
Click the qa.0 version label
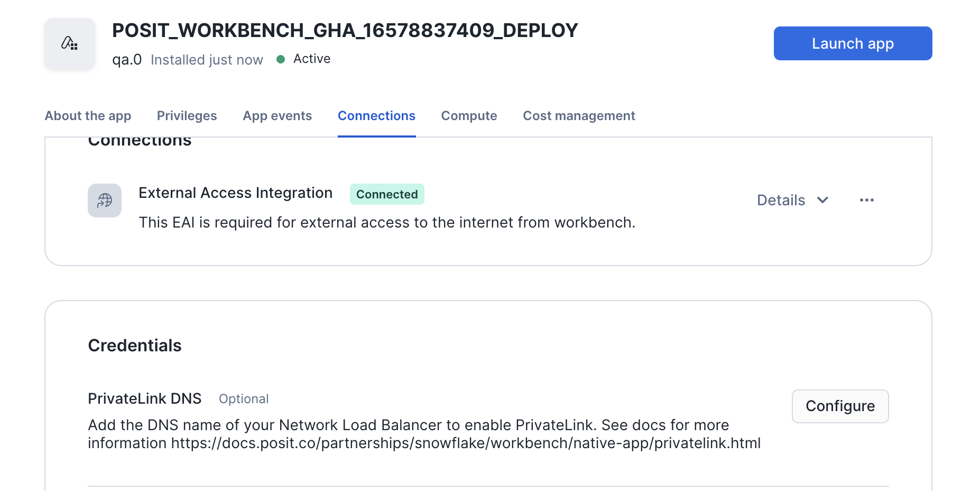[127, 60]
